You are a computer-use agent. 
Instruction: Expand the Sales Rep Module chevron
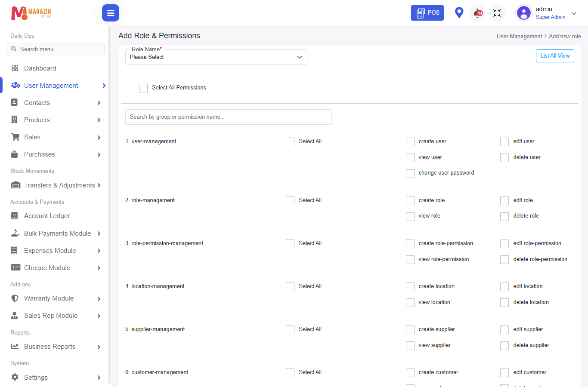click(x=99, y=316)
